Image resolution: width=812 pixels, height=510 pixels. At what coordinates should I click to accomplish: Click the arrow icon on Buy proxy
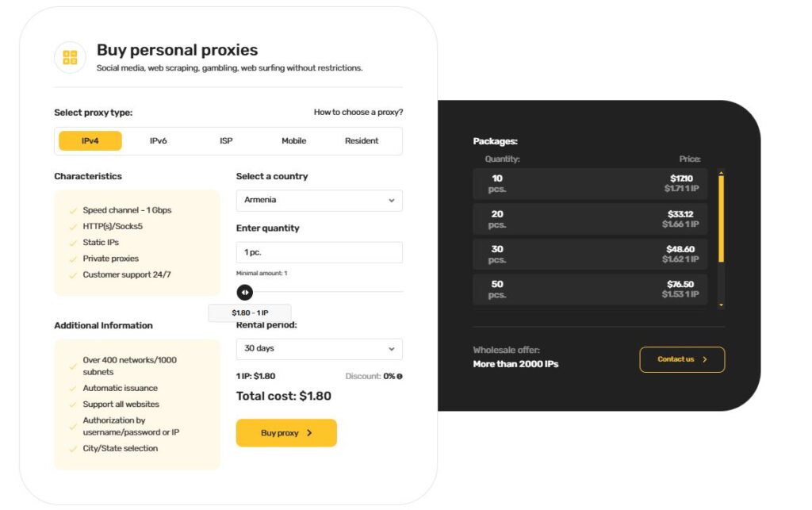(310, 433)
